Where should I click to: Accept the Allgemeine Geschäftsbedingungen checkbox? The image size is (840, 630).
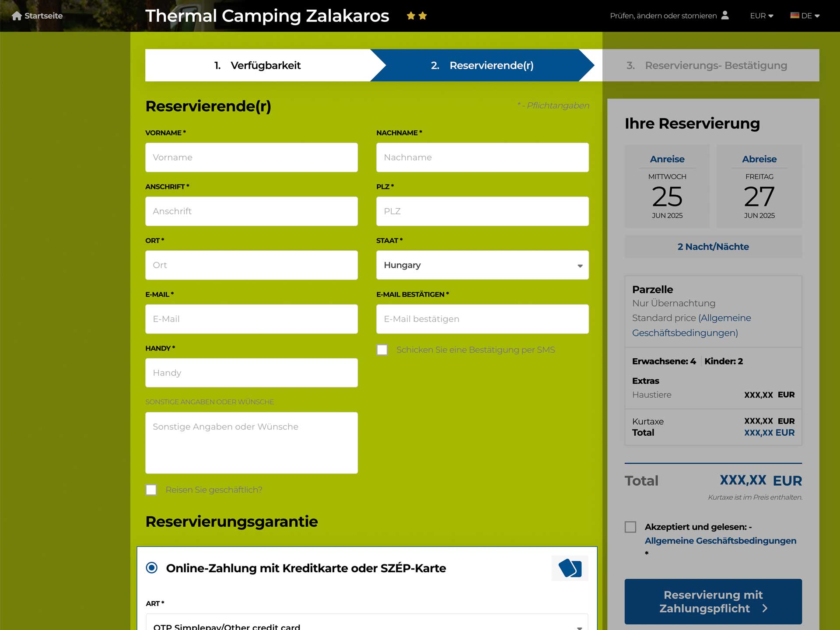click(x=630, y=527)
